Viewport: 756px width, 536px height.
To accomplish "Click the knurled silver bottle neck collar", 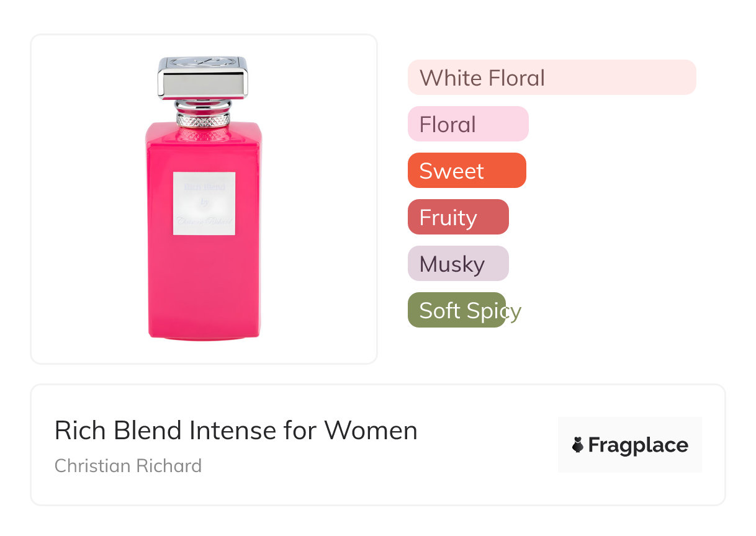I will pos(203,119).
